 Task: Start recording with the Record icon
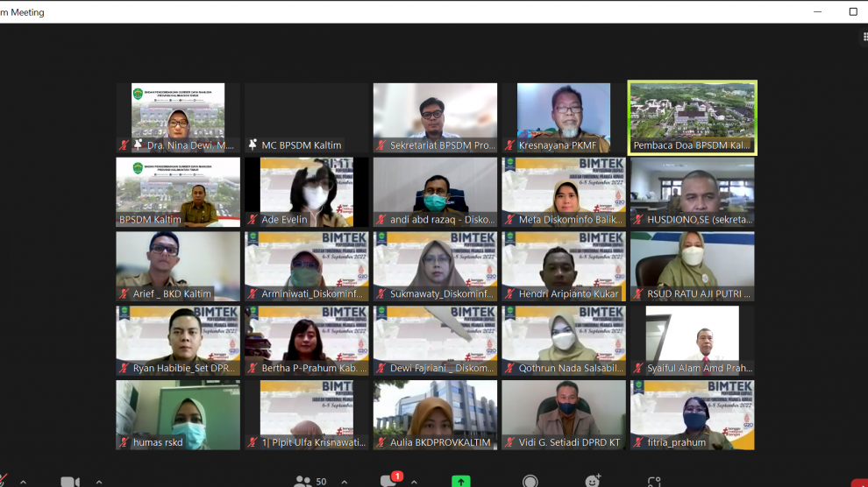tap(530, 482)
